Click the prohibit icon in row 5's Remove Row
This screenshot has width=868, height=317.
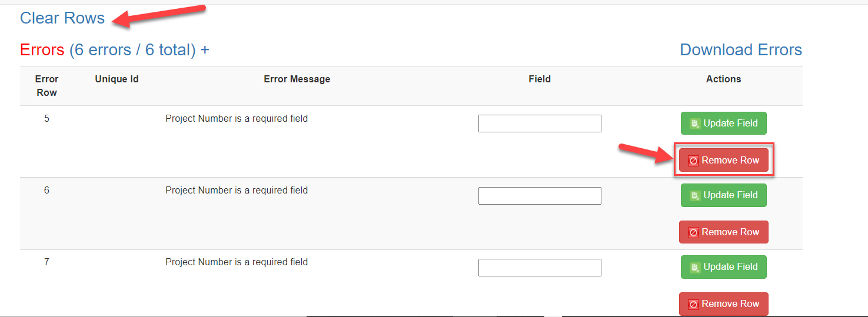click(693, 161)
